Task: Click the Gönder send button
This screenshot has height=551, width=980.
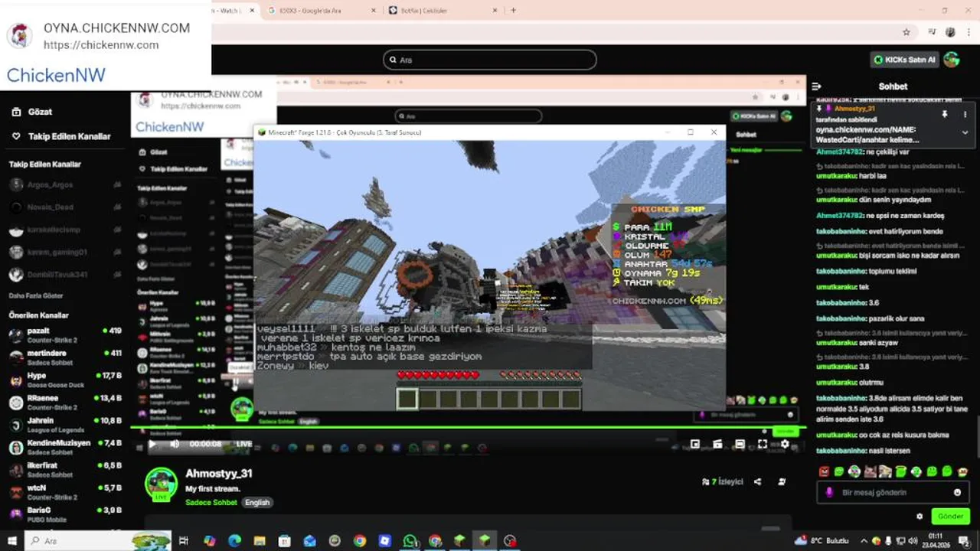Action: coord(950,517)
